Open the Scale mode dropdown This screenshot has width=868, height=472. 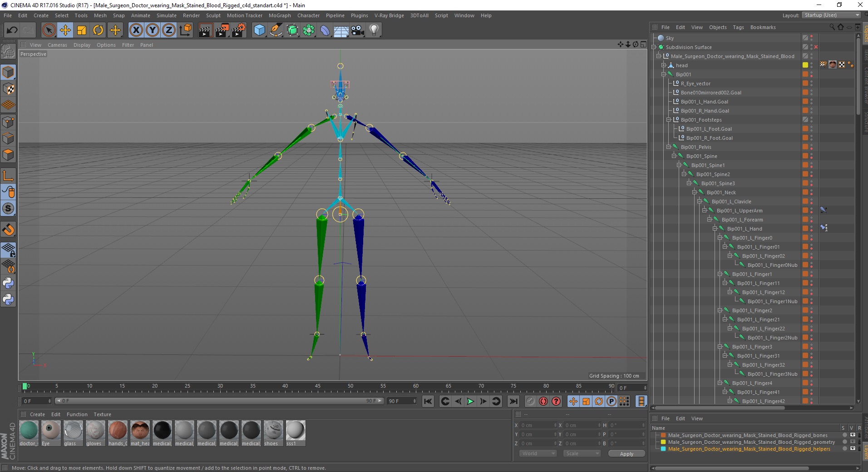click(x=582, y=453)
